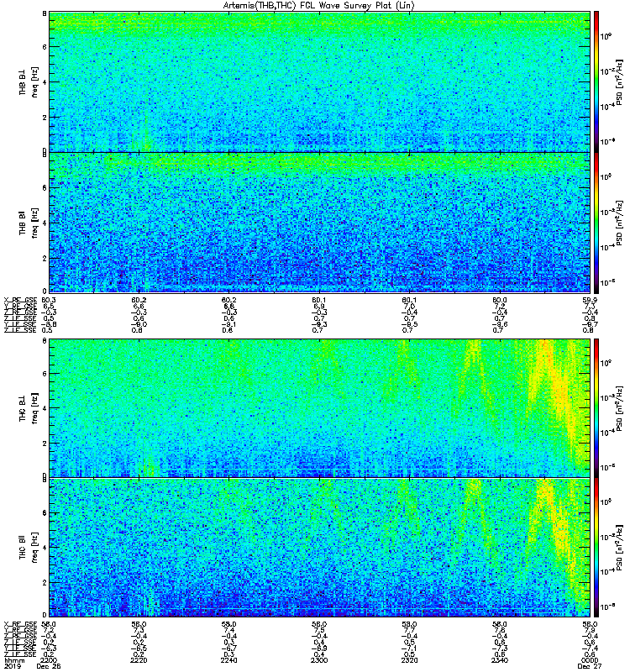This screenshot has width=630, height=672.
Task: Click the 'Dec 26' date label
Action: [49, 666]
